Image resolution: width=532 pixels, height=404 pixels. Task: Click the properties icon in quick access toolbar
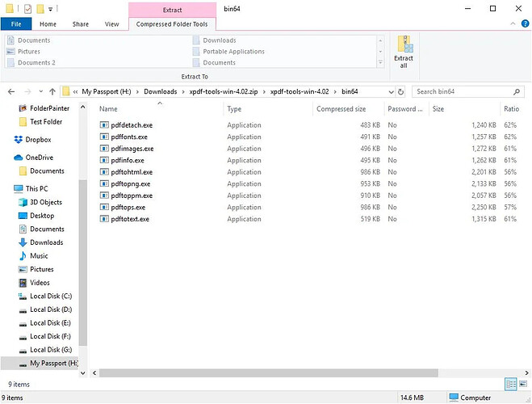[27, 8]
